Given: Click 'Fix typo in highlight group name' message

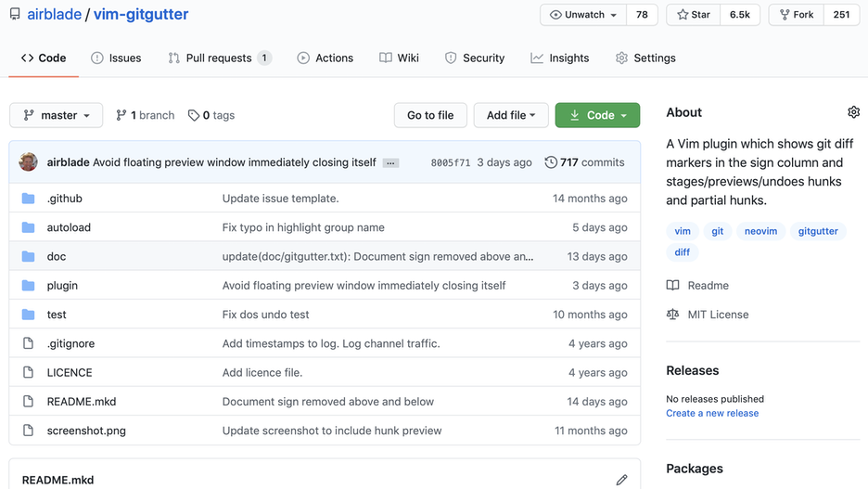Looking at the screenshot, I should (303, 227).
